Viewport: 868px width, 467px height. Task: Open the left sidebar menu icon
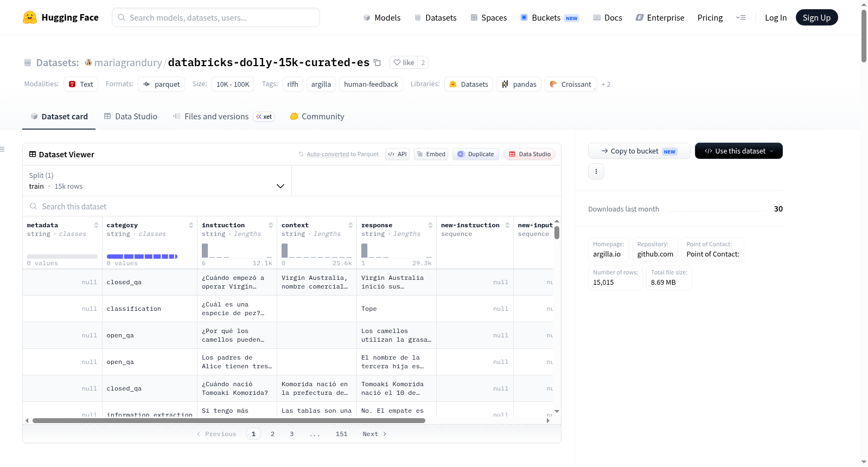tap(3, 149)
